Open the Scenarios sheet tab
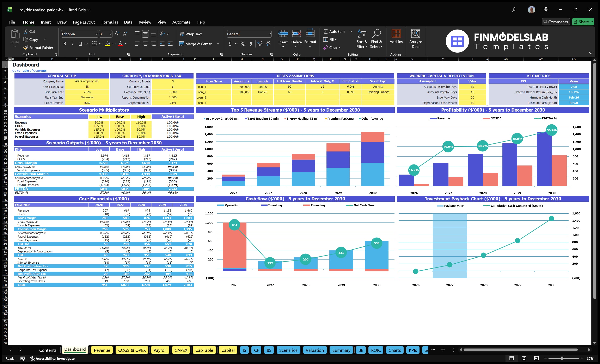Screen dimensions: 600x364 288,350
